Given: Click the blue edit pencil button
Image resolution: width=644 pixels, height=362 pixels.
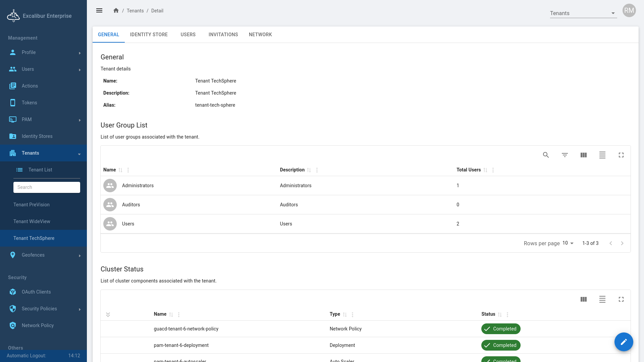Looking at the screenshot, I should point(624,342).
